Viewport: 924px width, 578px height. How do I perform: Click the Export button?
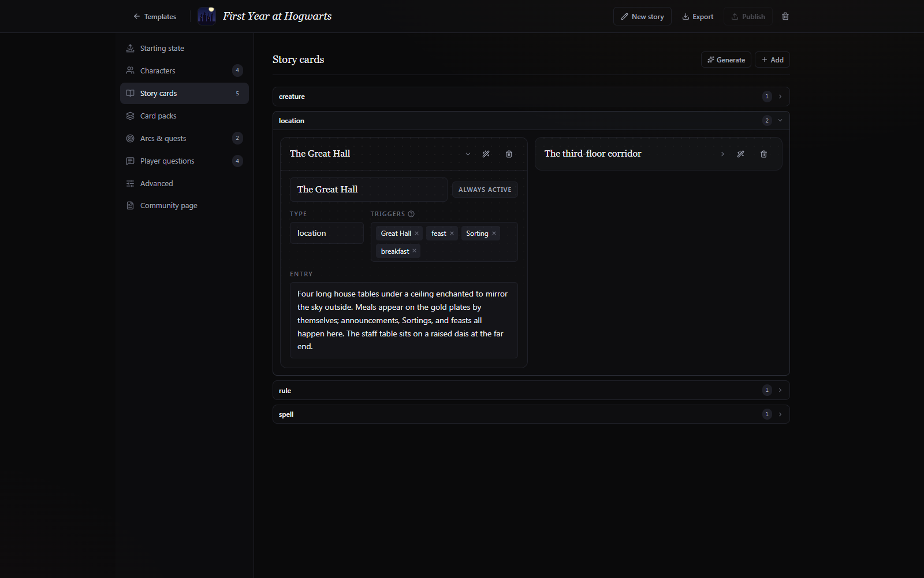pos(698,17)
